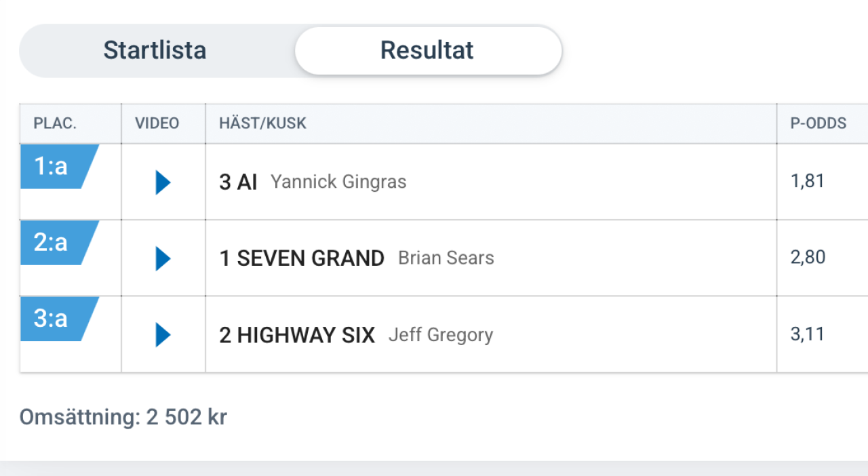
Task: Select the Resultat tab
Action: click(427, 50)
